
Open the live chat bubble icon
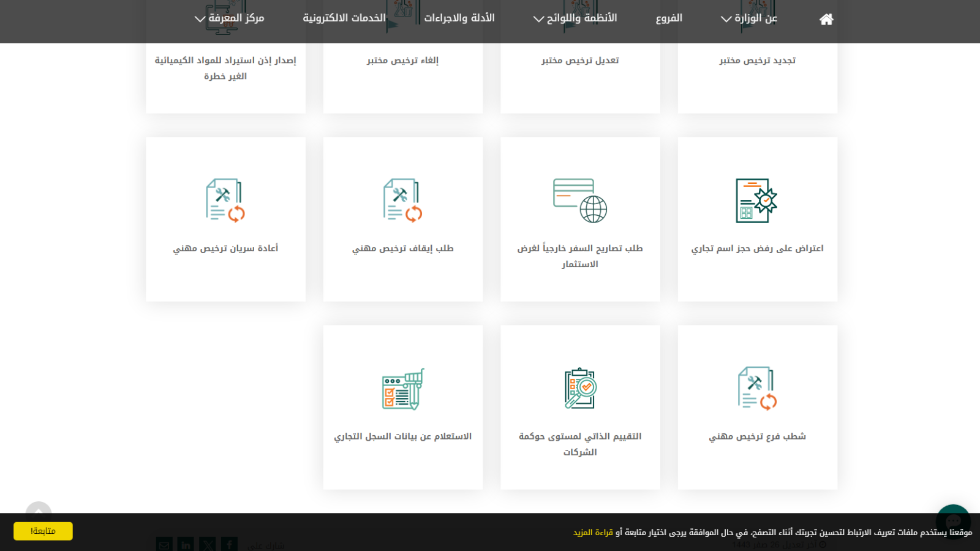pos(953,521)
